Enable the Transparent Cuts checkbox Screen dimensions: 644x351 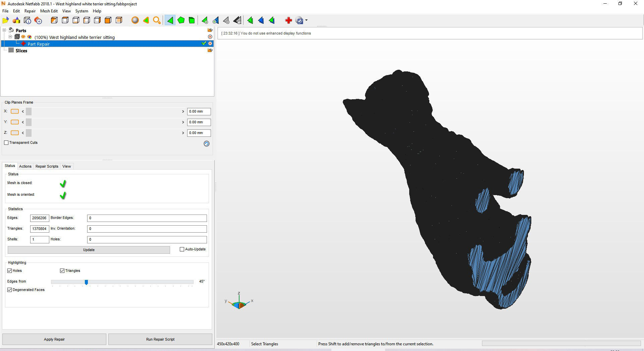point(6,142)
